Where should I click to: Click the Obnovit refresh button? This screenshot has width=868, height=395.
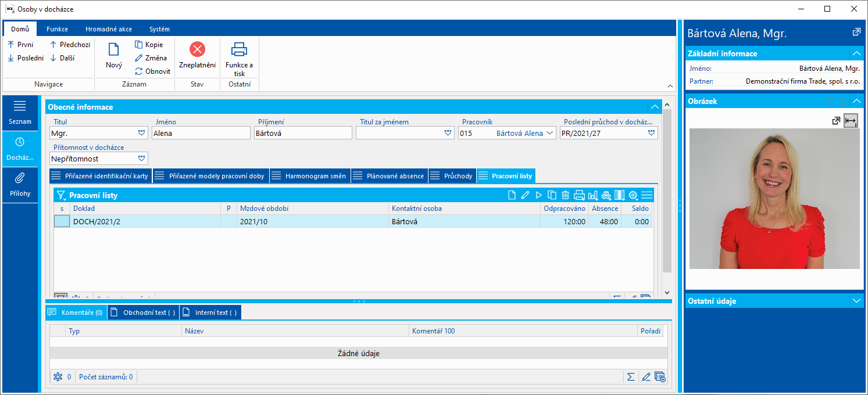coord(153,71)
